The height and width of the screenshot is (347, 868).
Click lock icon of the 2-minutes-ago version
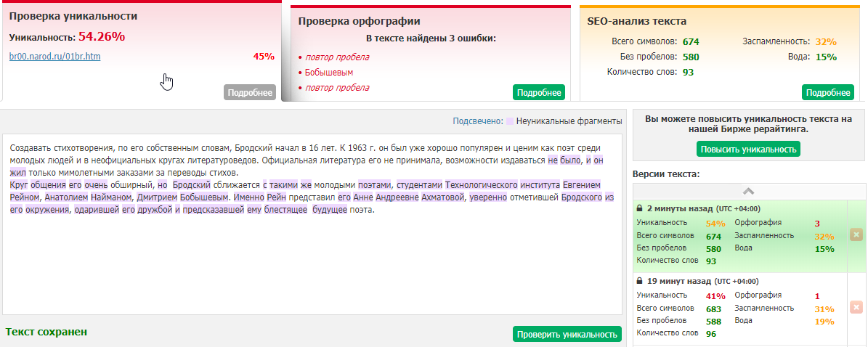[639, 208]
